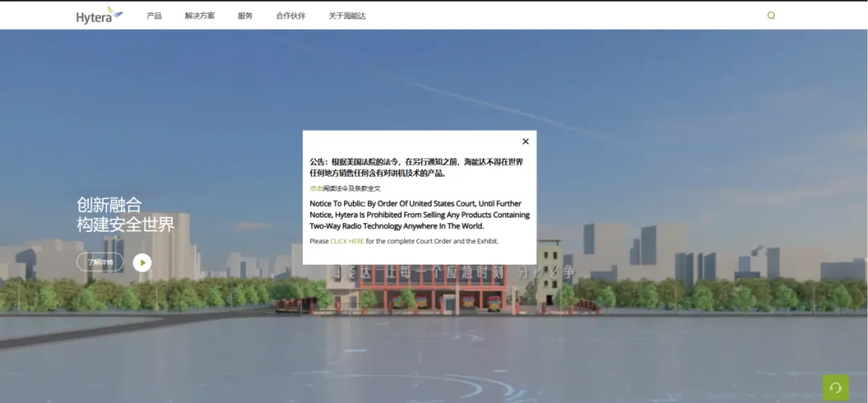Click the CLICK HERE court order link

347,241
